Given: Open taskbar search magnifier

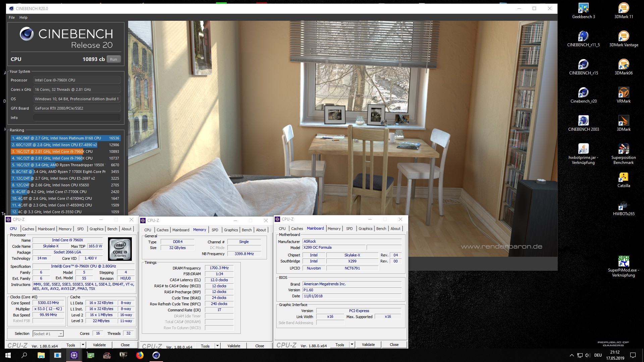Looking at the screenshot, I should pyautogui.click(x=24, y=355).
